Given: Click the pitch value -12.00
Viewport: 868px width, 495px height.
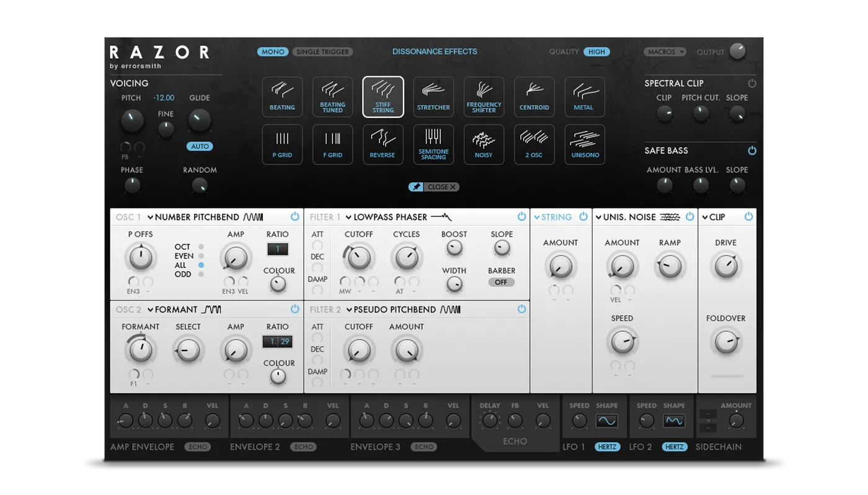Looking at the screenshot, I should [x=164, y=98].
